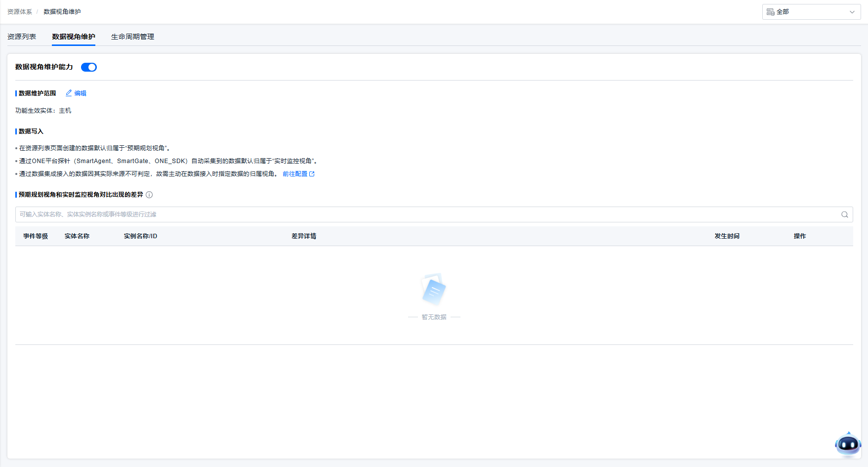Viewport: 868px width, 467px height.
Task: Select the 数据视角维护 tab
Action: [74, 37]
